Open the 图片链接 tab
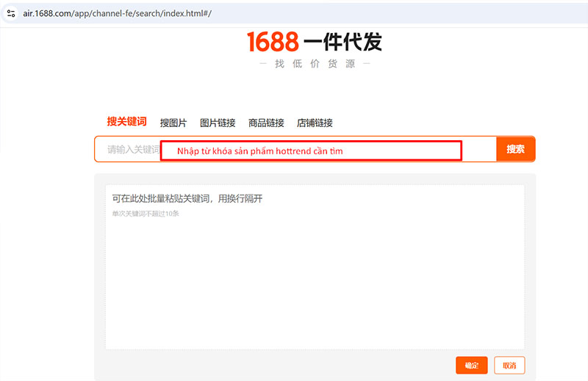 coord(218,123)
